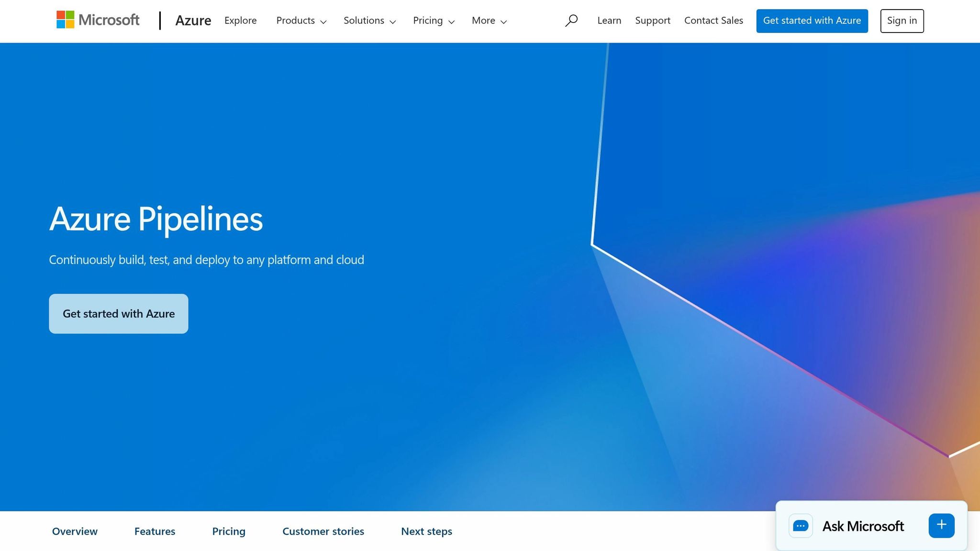Click the Ask Microsoft chat bubble icon
The height and width of the screenshot is (551, 980).
pyautogui.click(x=801, y=526)
